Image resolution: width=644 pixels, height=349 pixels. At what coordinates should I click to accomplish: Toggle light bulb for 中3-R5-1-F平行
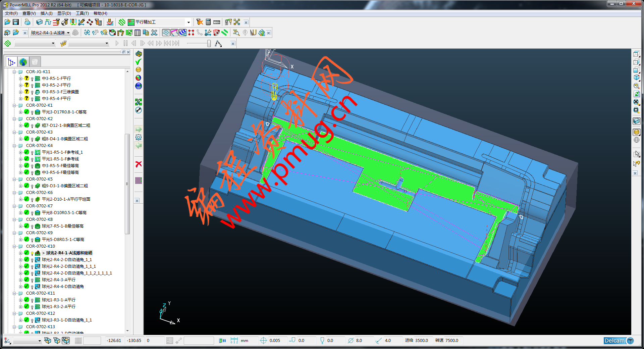pyautogui.click(x=32, y=79)
